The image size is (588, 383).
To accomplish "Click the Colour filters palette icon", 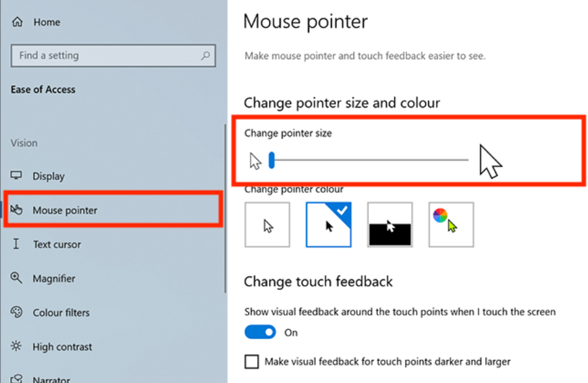I will pos(17,312).
